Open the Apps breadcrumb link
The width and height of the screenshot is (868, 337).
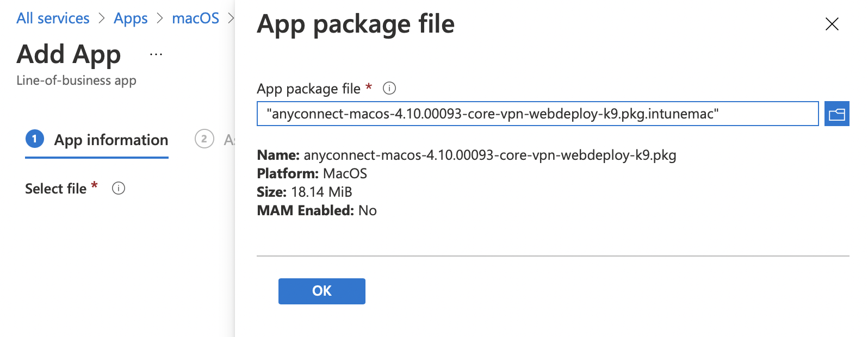click(x=131, y=18)
